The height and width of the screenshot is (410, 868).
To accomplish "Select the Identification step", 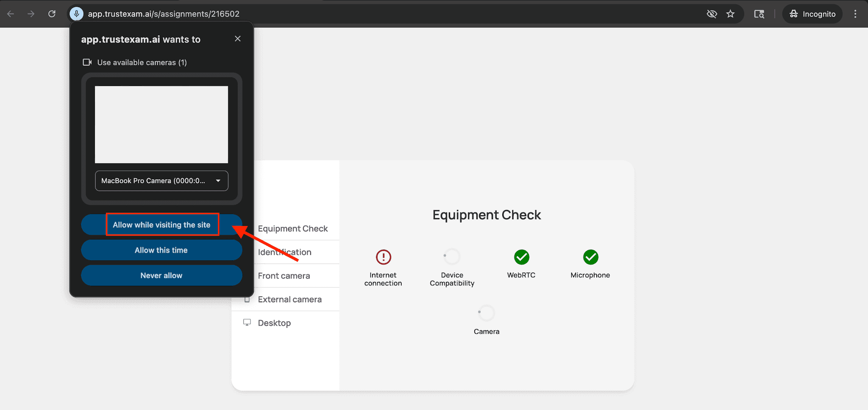I will pyautogui.click(x=285, y=252).
